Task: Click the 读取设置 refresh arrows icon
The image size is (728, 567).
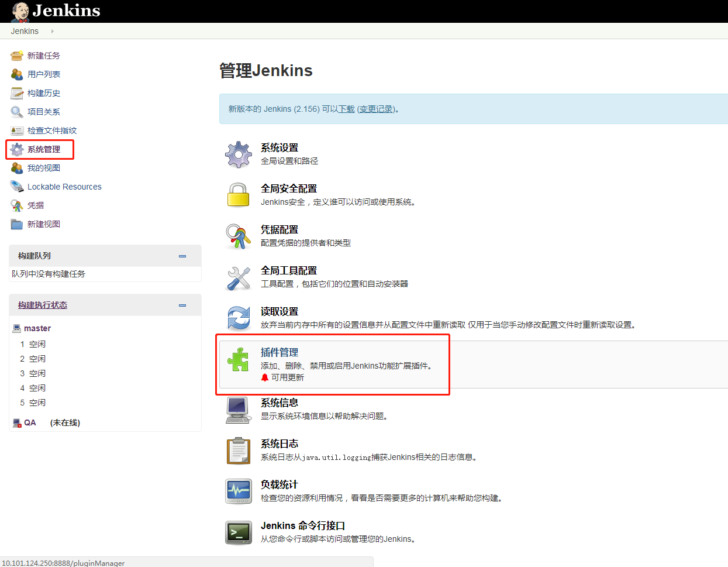Action: pos(239,318)
